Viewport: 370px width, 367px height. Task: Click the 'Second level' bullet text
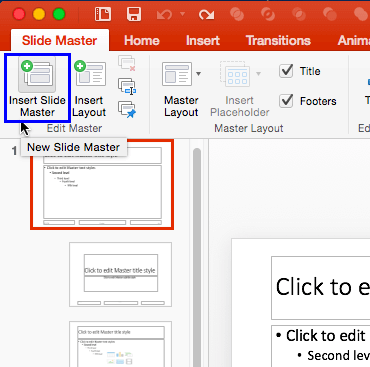(x=339, y=356)
